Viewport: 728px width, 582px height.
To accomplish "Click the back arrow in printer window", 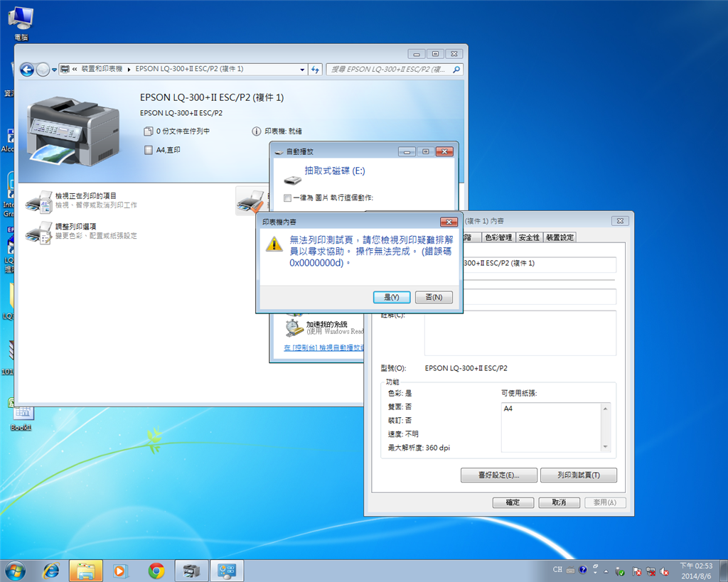I will 28,70.
